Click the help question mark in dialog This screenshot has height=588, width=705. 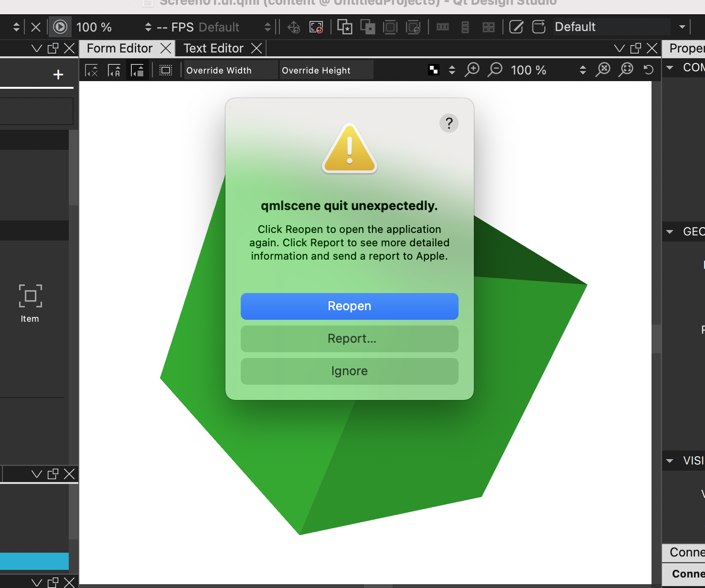(449, 123)
